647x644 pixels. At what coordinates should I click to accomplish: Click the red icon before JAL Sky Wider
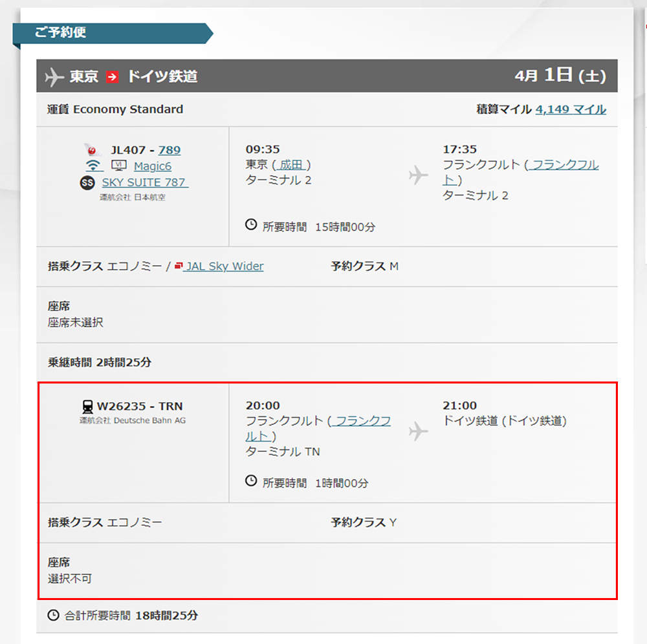(x=179, y=266)
